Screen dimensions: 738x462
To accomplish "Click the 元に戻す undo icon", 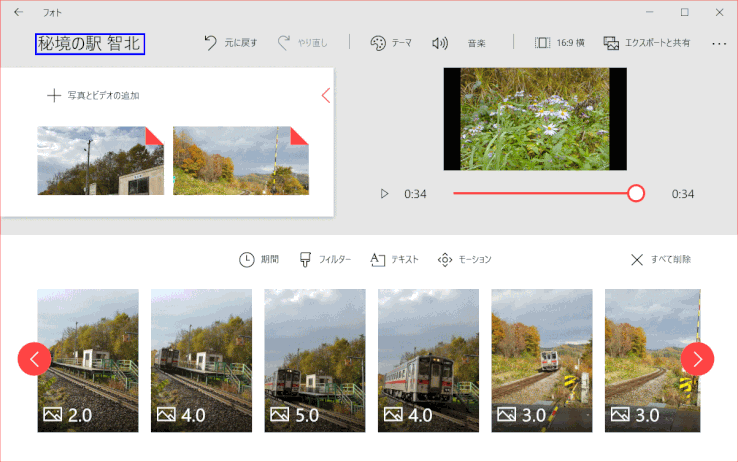I will click(210, 43).
